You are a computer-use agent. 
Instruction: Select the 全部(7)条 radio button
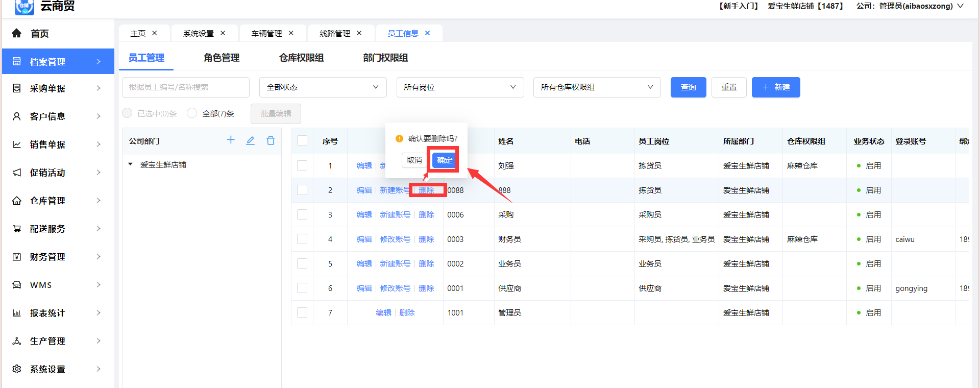192,113
